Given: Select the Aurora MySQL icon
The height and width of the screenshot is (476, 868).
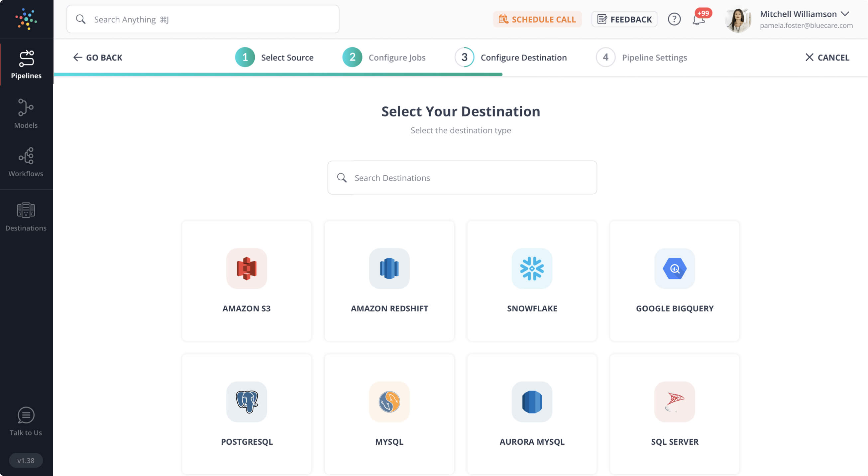Looking at the screenshot, I should point(532,402).
